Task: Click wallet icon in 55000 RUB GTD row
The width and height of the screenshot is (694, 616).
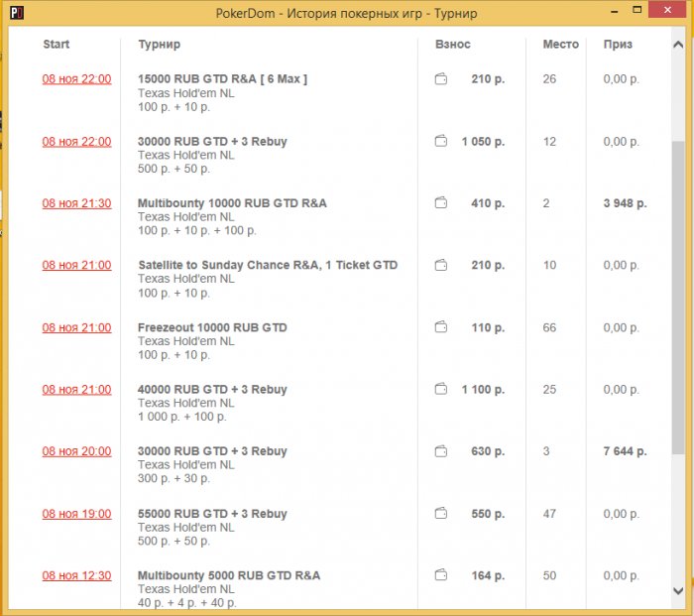Action: pyautogui.click(x=441, y=514)
